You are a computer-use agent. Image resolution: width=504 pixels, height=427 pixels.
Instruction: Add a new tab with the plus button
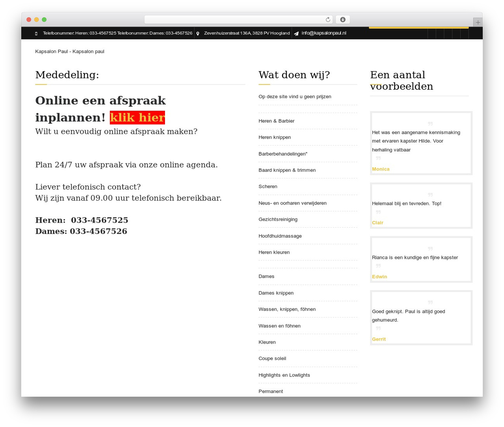(x=478, y=22)
